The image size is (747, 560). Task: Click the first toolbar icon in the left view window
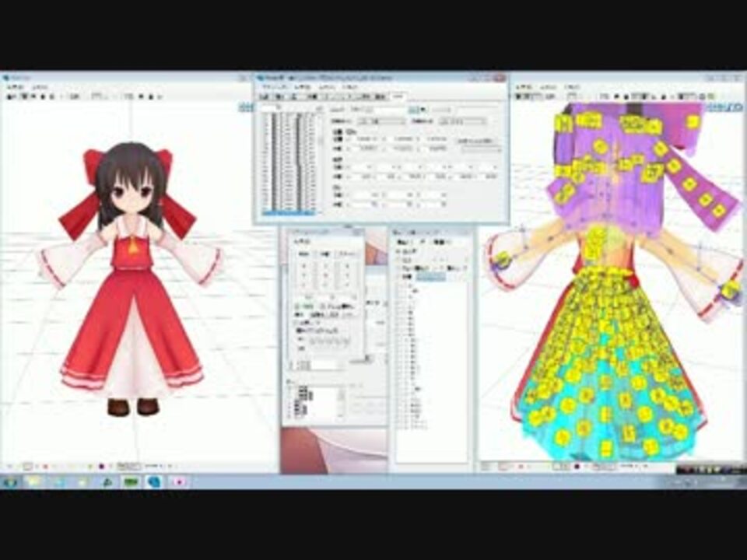coord(10,96)
